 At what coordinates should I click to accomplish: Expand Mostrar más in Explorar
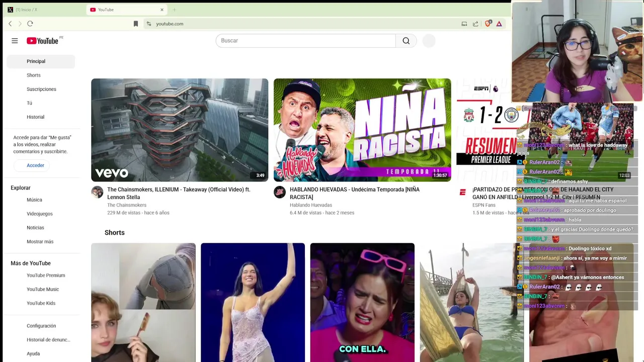point(41,242)
